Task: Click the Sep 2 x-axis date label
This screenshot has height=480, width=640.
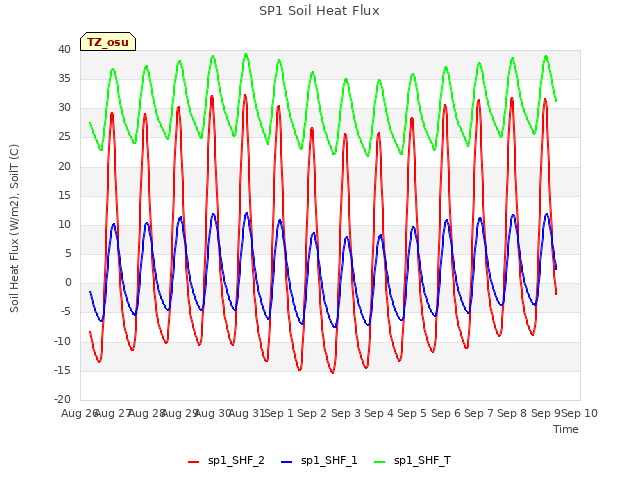Action: 312,413
